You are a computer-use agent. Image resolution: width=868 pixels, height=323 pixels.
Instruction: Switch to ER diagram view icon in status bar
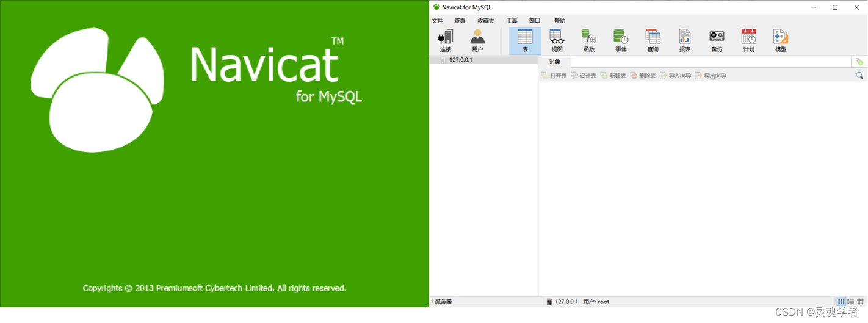[x=861, y=302]
